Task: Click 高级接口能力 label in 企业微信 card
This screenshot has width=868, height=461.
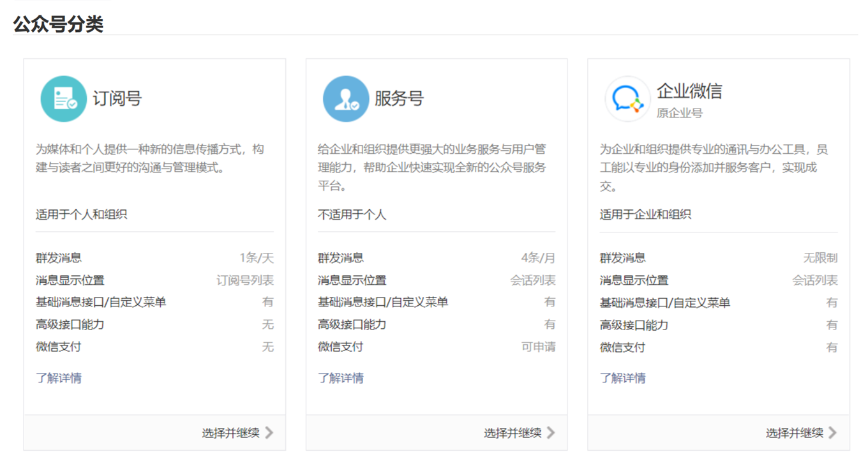Action: click(634, 325)
